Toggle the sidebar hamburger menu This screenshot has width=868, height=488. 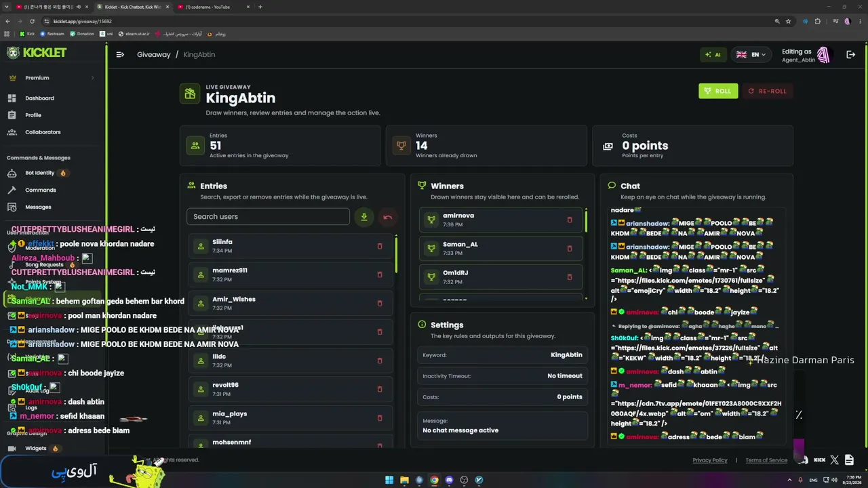coord(120,54)
